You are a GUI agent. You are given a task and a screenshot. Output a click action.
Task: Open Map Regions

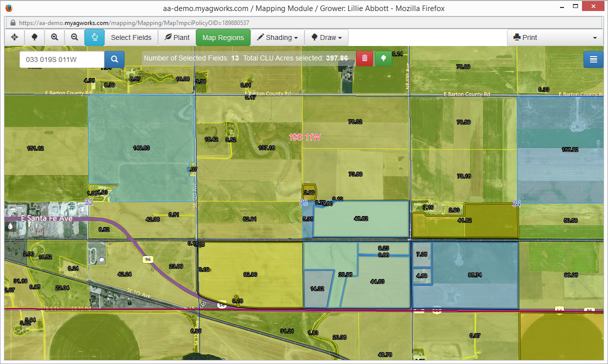223,37
